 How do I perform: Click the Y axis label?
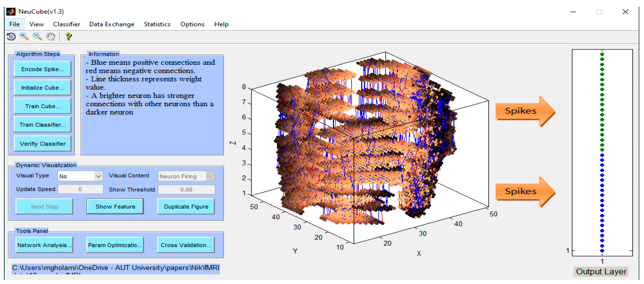click(x=295, y=251)
